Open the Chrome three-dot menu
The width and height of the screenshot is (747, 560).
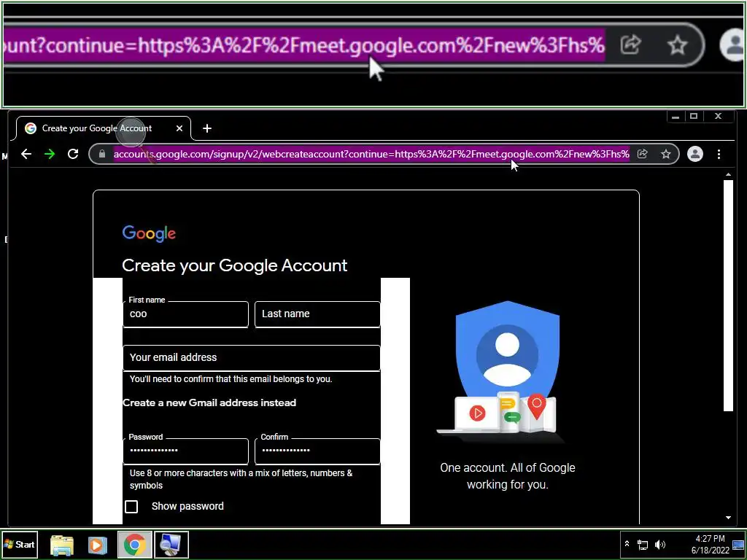[719, 154]
